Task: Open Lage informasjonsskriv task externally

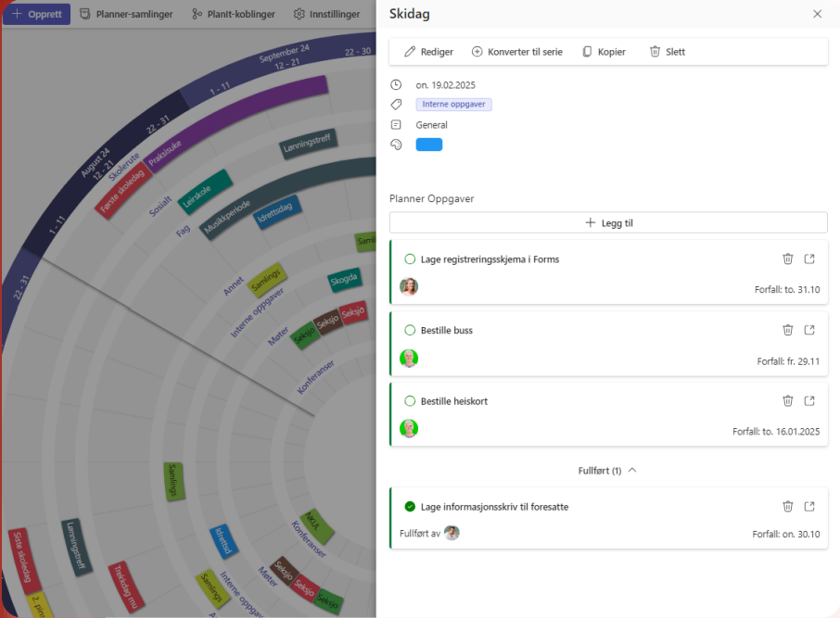Action: click(809, 507)
